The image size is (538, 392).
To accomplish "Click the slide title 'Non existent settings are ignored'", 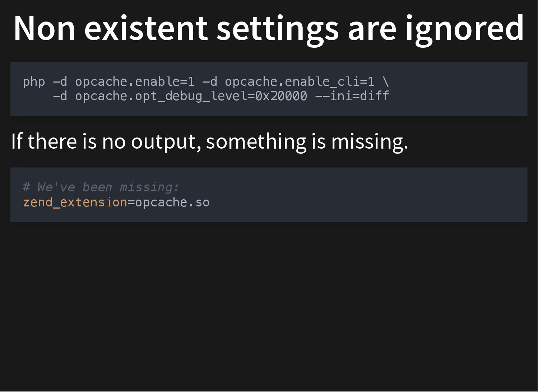I will coord(269,29).
